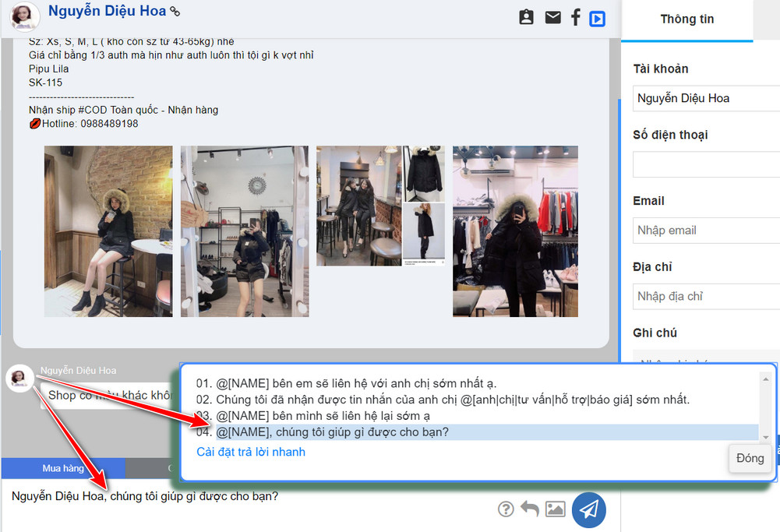
Task: Open photo of two girls at bar
Action: tap(358, 206)
